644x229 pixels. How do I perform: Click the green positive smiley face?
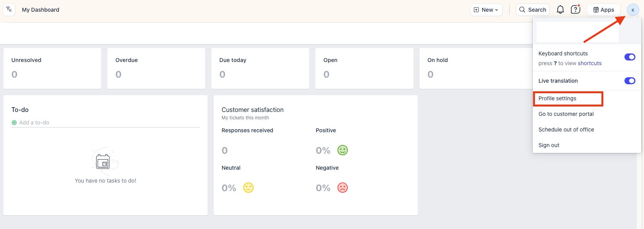click(x=343, y=150)
